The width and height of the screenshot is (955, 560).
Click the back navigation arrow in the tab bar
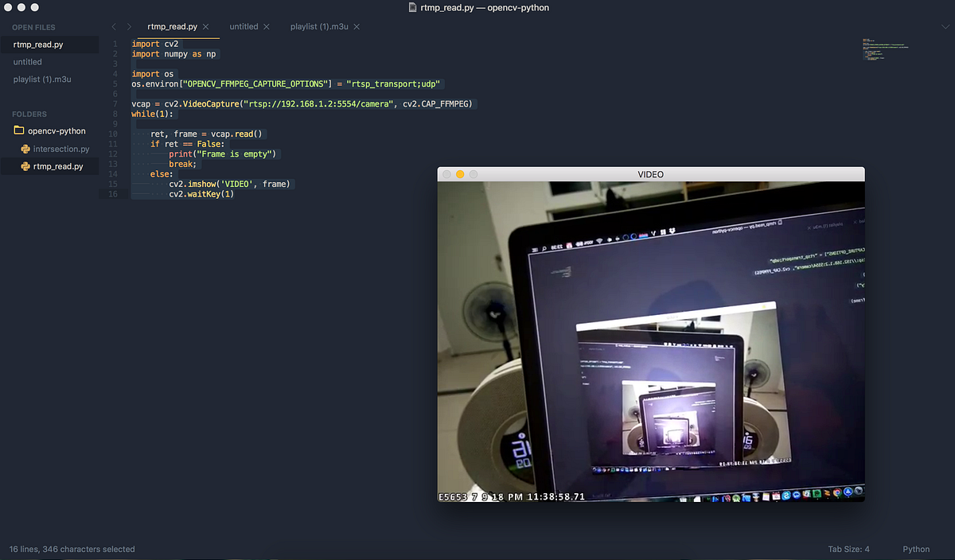click(x=114, y=26)
